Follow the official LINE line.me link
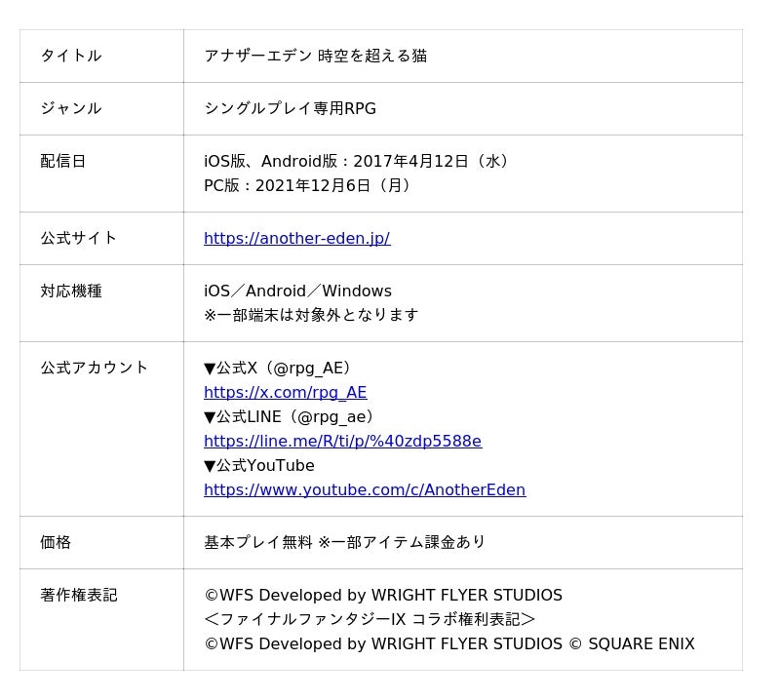780x700 pixels. 342,441
